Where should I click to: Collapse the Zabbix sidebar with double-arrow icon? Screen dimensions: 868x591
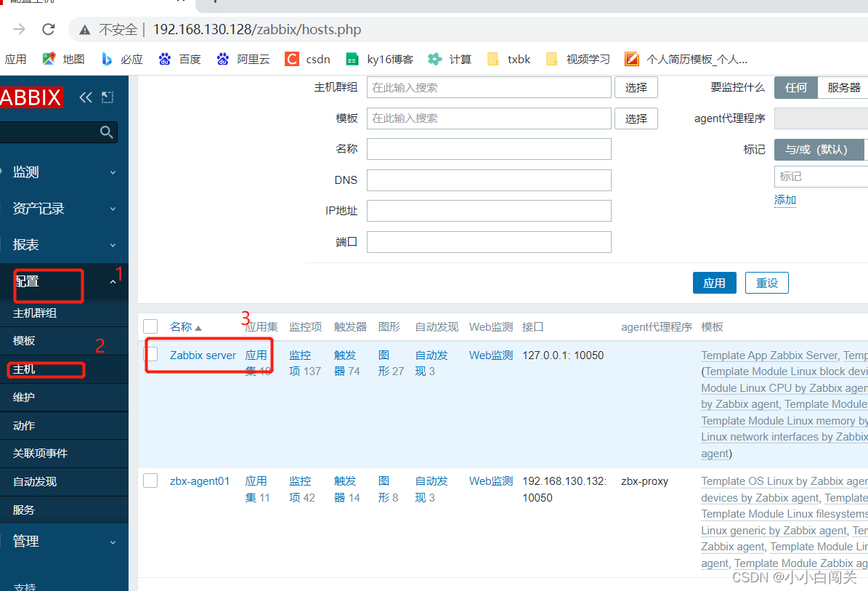click(85, 97)
